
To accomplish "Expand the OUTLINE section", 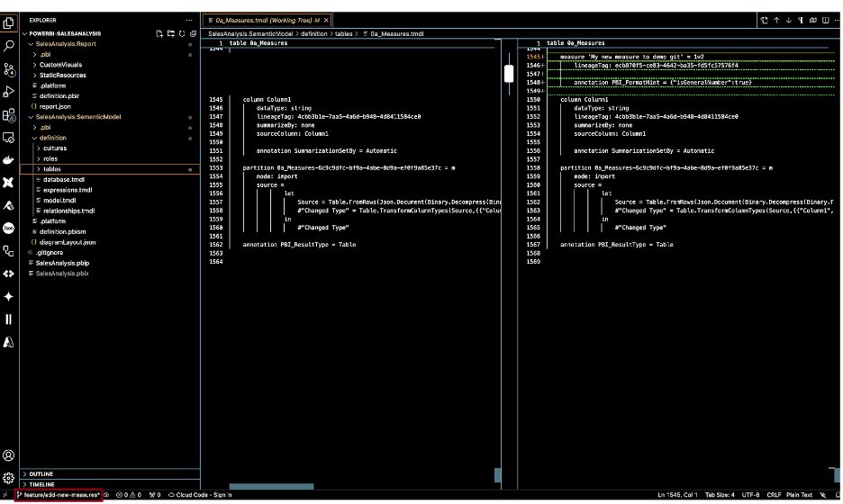I will pyautogui.click(x=41, y=473).
